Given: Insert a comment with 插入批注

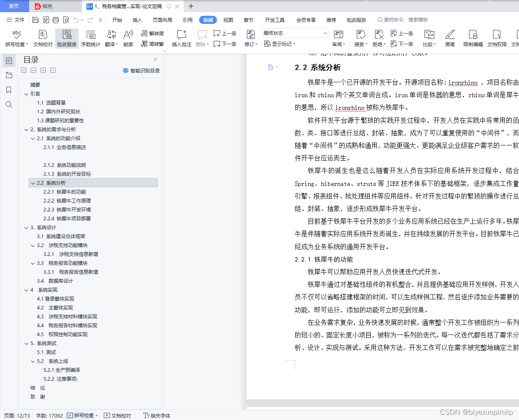Looking at the screenshot, I should 182,38.
